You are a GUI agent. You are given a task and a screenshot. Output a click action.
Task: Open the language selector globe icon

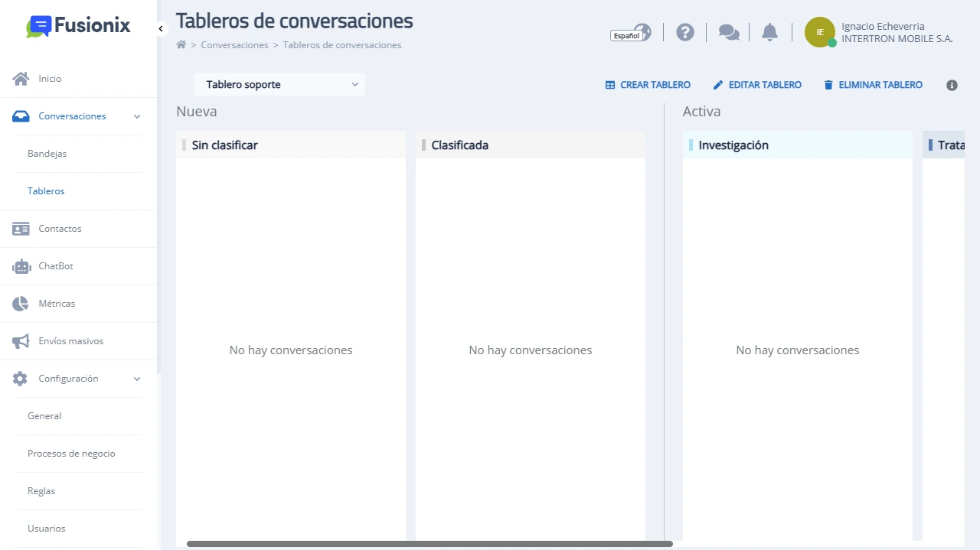coord(642,31)
